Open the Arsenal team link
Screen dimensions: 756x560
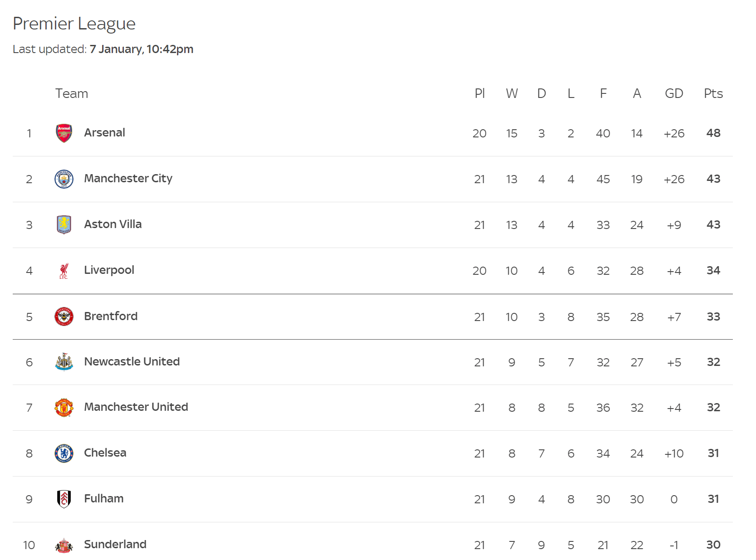104,133
